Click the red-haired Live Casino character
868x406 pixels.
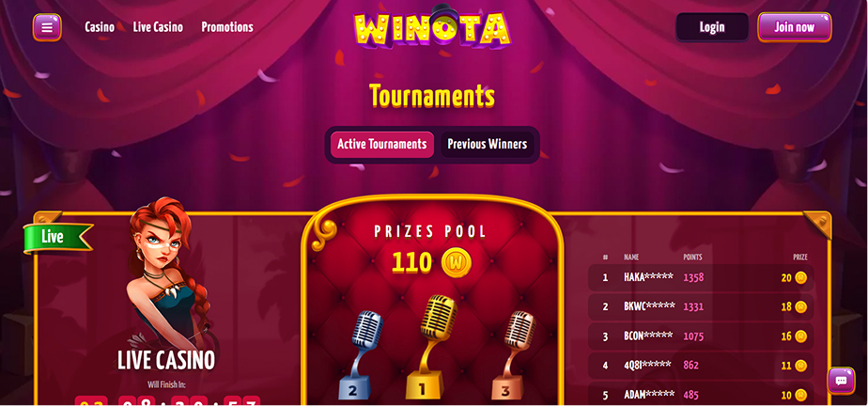click(165, 274)
